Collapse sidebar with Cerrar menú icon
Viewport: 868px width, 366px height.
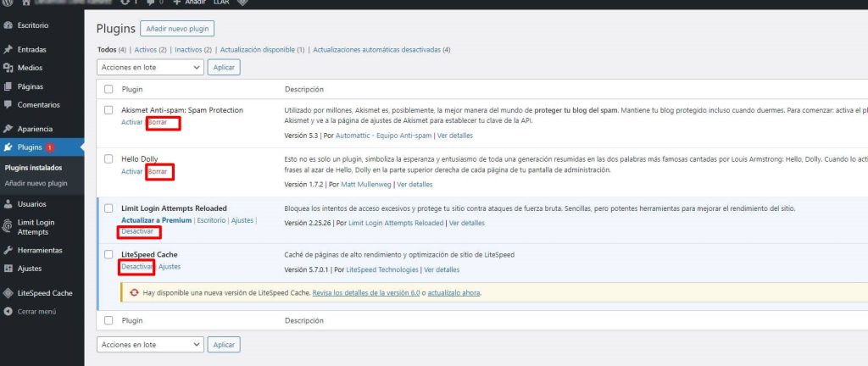coord(8,311)
